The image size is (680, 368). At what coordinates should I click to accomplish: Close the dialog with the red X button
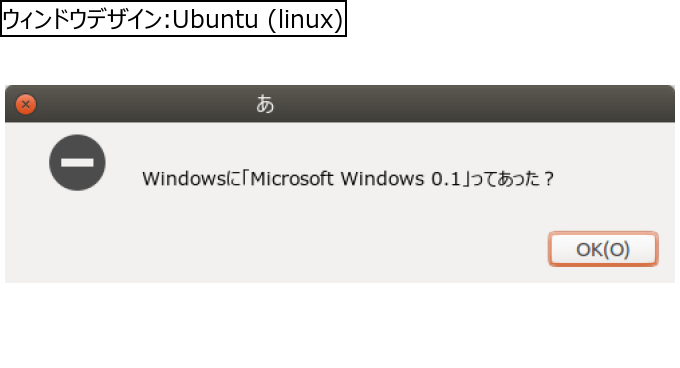(x=26, y=104)
